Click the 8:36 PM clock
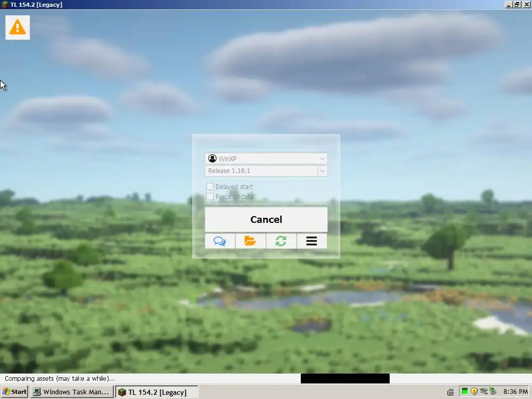532x399 pixels. tap(516, 392)
